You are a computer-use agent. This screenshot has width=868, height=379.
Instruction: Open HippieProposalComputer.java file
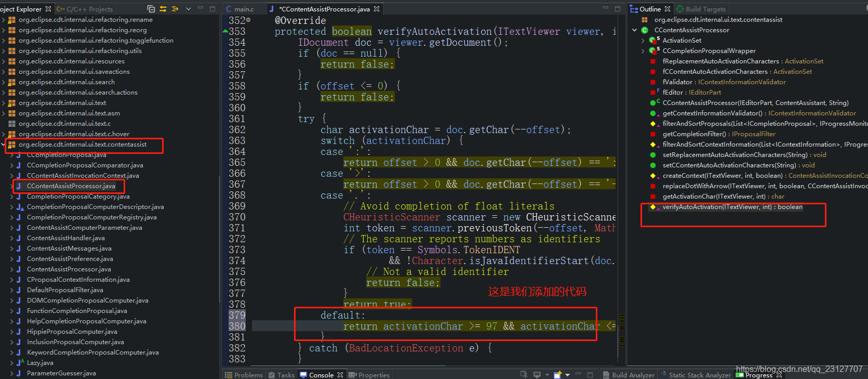(x=72, y=332)
